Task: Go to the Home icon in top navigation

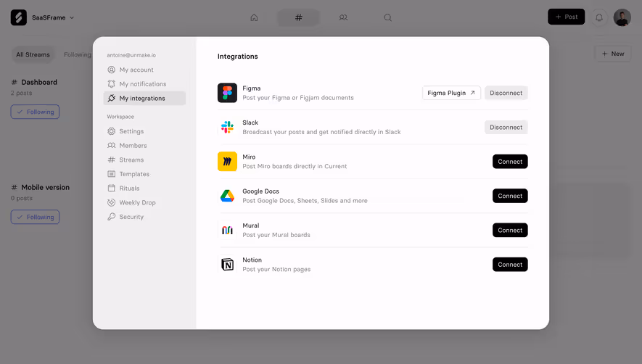Action: click(255, 17)
